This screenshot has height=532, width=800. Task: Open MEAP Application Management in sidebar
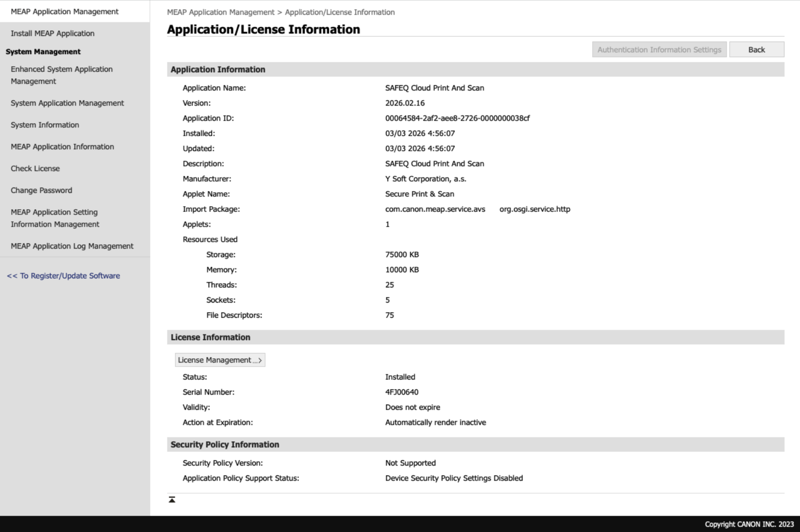pyautogui.click(x=64, y=12)
